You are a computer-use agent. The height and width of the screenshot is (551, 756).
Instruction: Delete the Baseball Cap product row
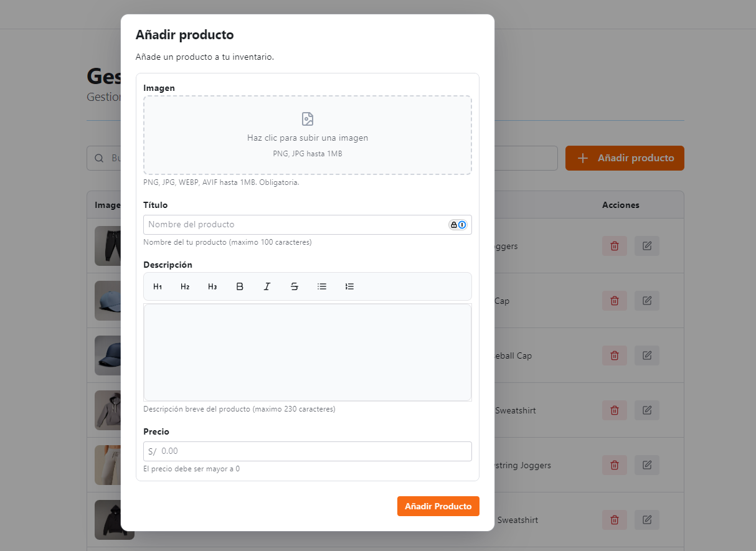point(615,356)
